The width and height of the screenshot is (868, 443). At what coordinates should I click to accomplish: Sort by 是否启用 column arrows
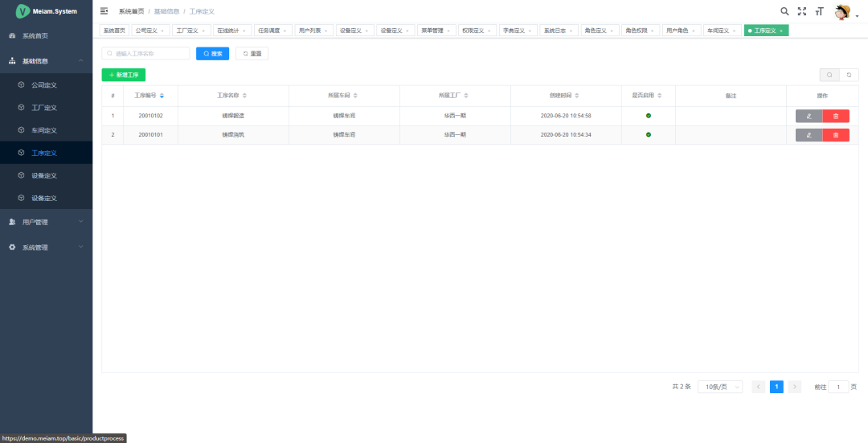[x=659, y=96]
